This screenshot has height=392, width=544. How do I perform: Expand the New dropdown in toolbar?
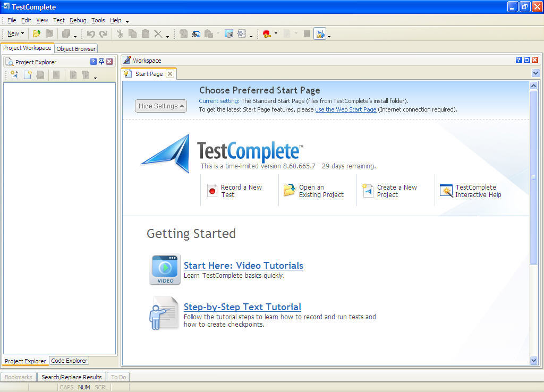click(15, 33)
